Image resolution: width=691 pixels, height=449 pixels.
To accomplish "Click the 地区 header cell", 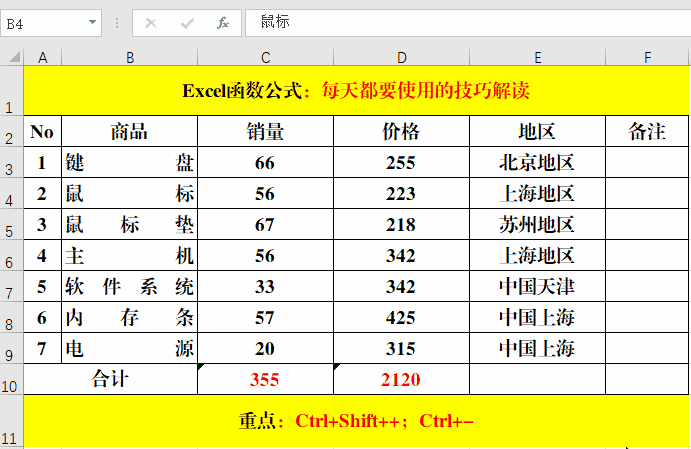I will tap(538, 131).
